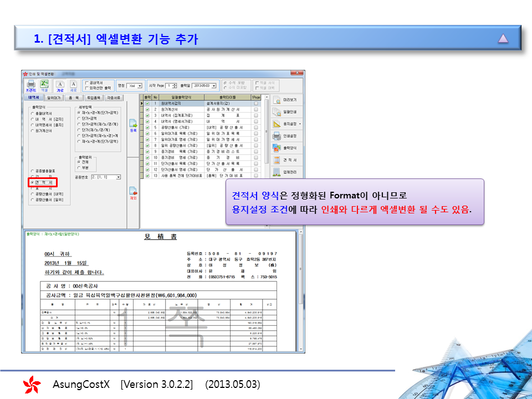The width and height of the screenshot is (532, 399).
Task: Click the 엑셀 export icon
Action: click(44, 85)
